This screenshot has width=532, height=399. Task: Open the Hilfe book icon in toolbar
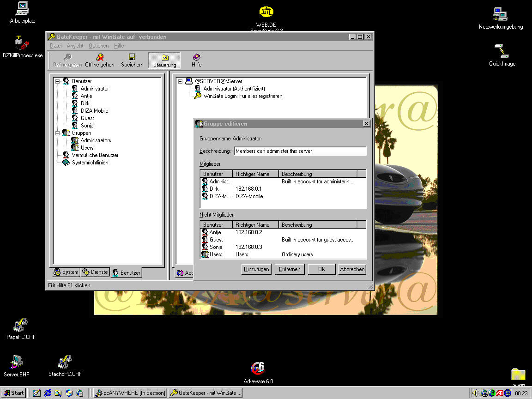197,57
